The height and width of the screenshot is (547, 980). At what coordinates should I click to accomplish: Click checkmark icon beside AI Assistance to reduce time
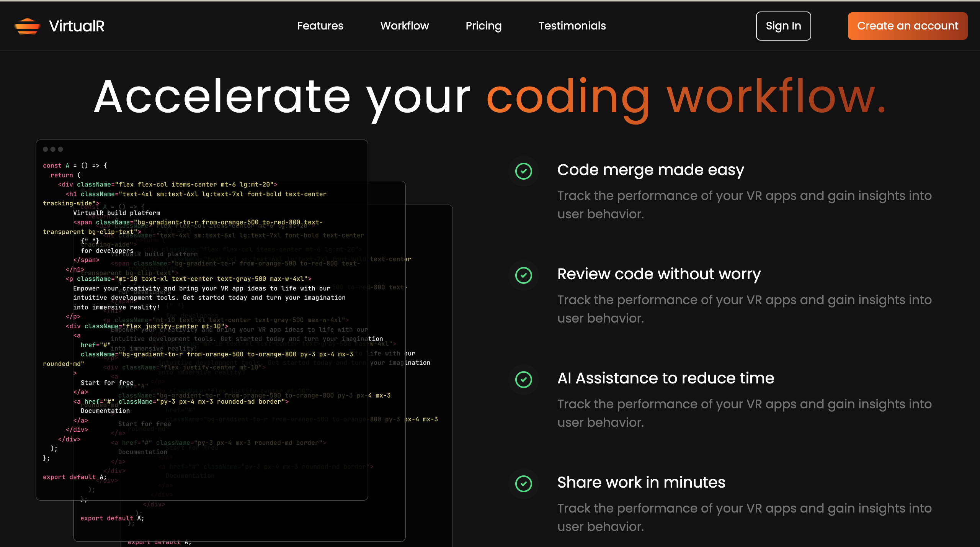tap(523, 380)
